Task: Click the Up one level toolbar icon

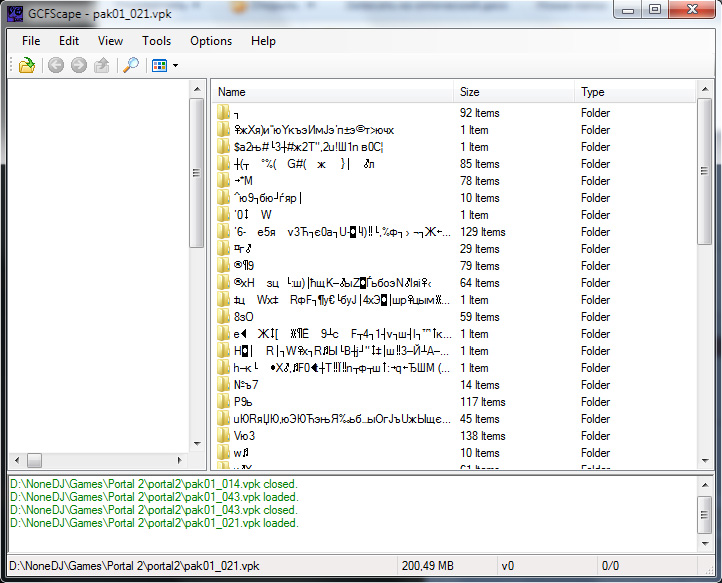Action: [x=102, y=65]
